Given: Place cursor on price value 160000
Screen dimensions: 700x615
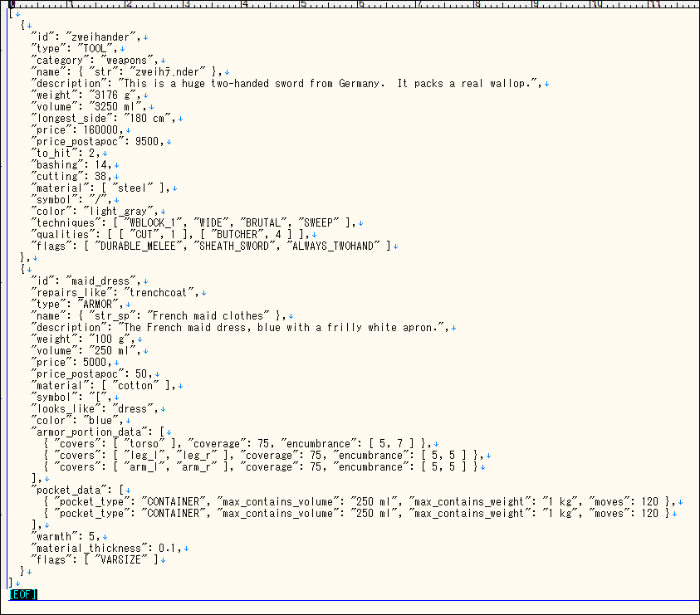Looking at the screenshot, I should [x=100, y=129].
